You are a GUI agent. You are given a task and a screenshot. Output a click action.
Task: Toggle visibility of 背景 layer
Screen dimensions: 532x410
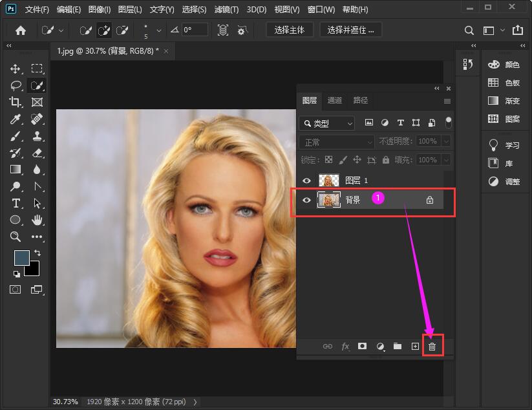[307, 200]
